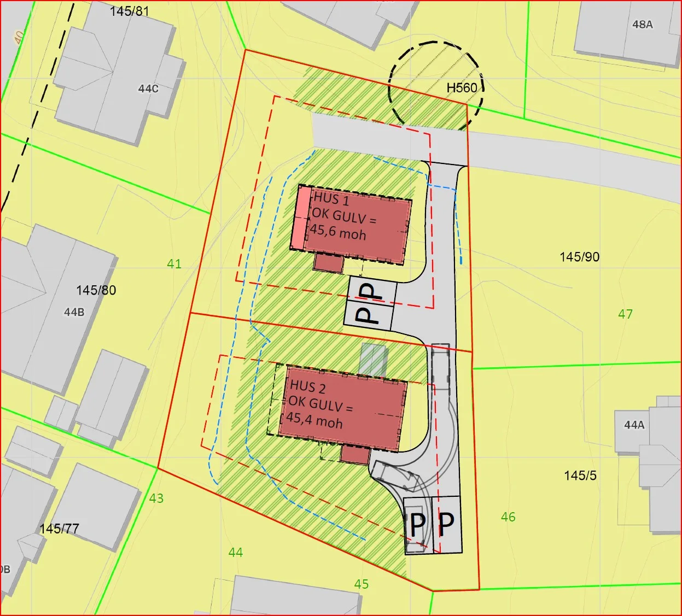Click the small red annex below HUS 1
The height and width of the screenshot is (616, 682).
tap(328, 263)
